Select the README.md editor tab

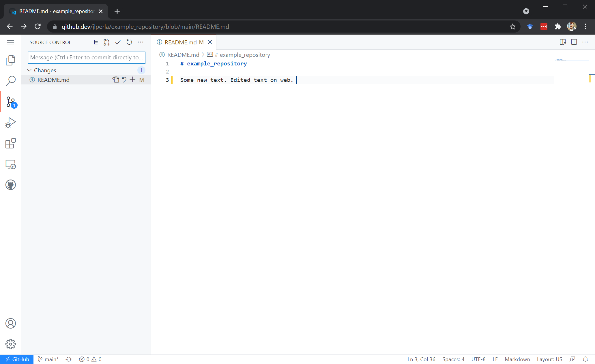pyautogui.click(x=181, y=42)
